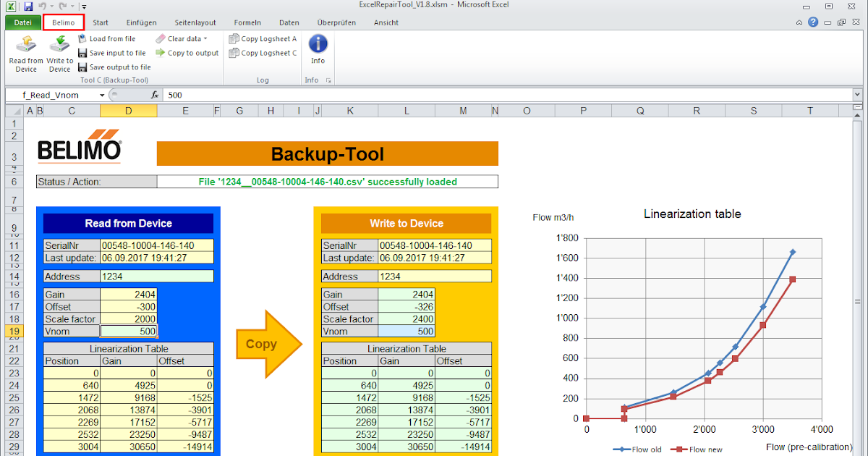The height and width of the screenshot is (456, 868).
Task: Restore the workbook window inside Excel
Action: point(841,22)
